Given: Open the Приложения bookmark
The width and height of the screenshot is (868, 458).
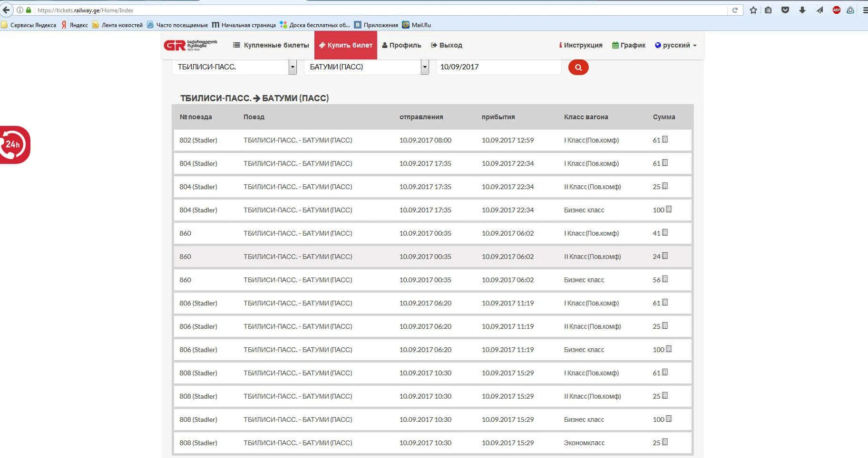Looking at the screenshot, I should [376, 25].
